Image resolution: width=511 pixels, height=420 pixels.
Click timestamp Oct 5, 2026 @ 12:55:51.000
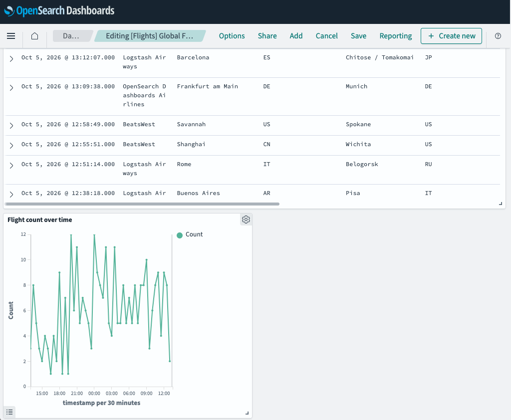(68, 144)
